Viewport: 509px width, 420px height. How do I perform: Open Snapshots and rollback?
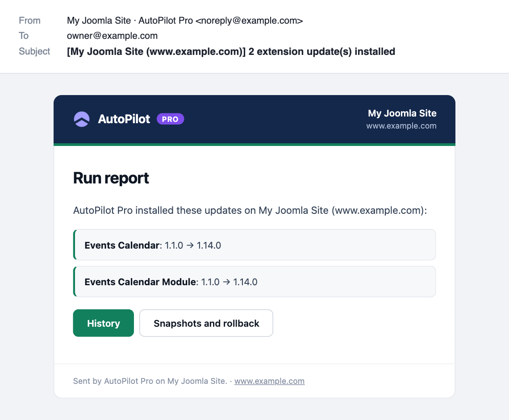206,323
